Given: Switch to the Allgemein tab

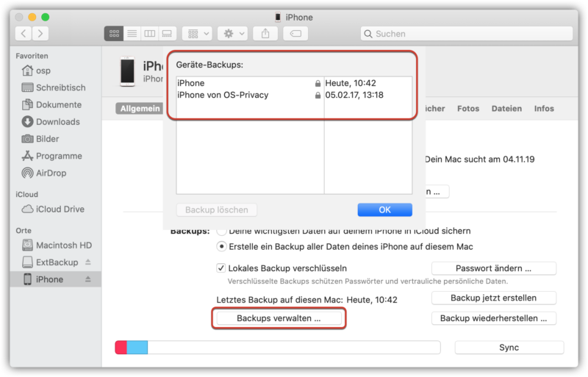Looking at the screenshot, I should tap(140, 109).
